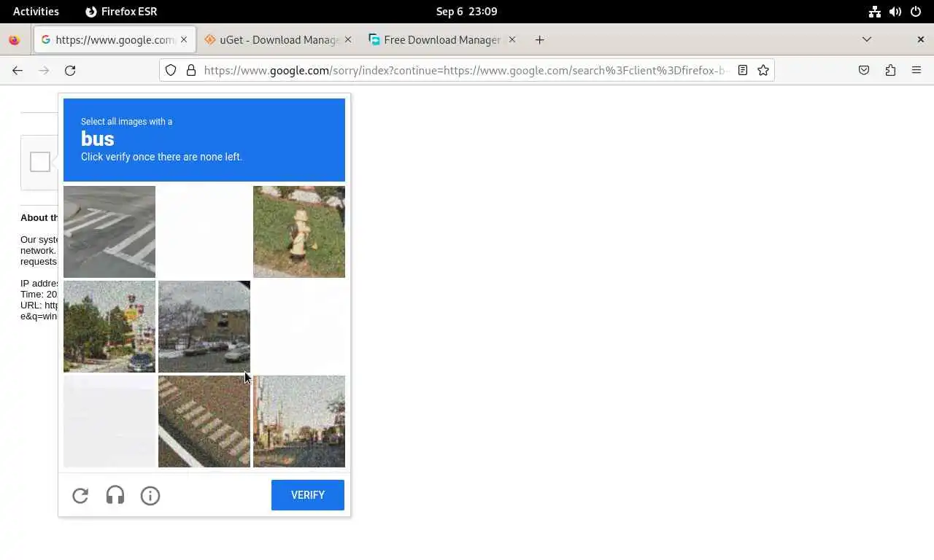
Task: Open volume speaker icon in top bar
Action: point(895,11)
